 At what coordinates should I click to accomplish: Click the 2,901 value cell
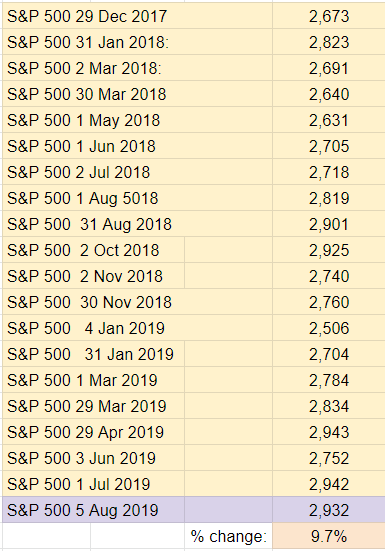[x=329, y=224]
